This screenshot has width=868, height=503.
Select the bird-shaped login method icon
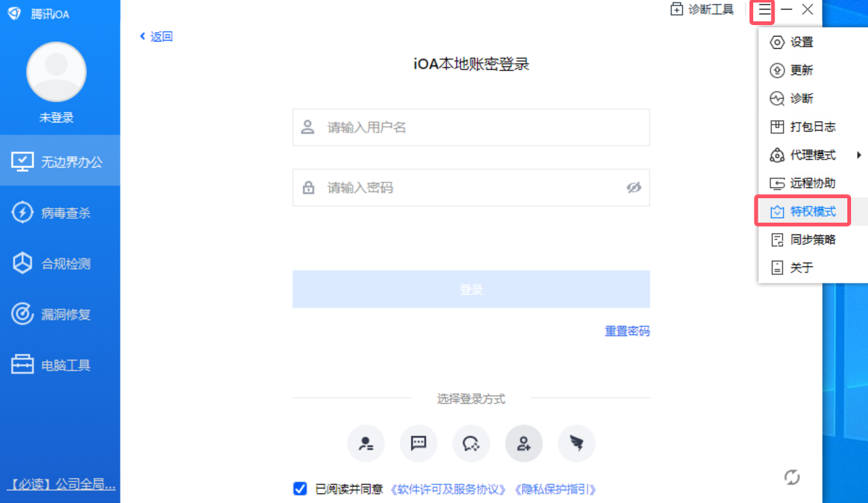[x=576, y=443]
